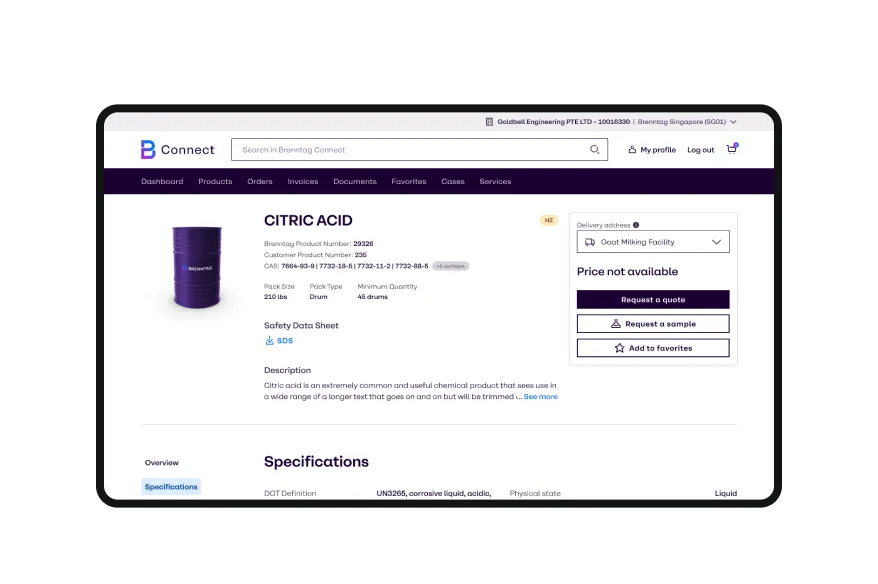Select the Specifications side tab

pos(171,487)
